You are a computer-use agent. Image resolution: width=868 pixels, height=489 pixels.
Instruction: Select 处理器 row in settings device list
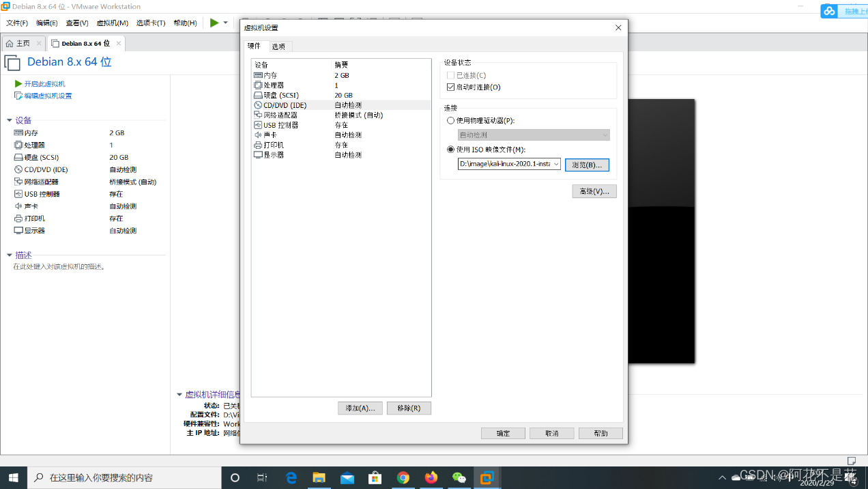click(x=341, y=85)
